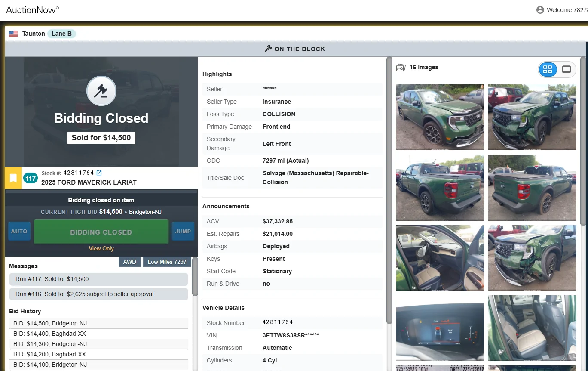Viewport: 588px width, 371px height.
Task: Click the US flag icon next to Taunton
Action: pyautogui.click(x=13, y=34)
